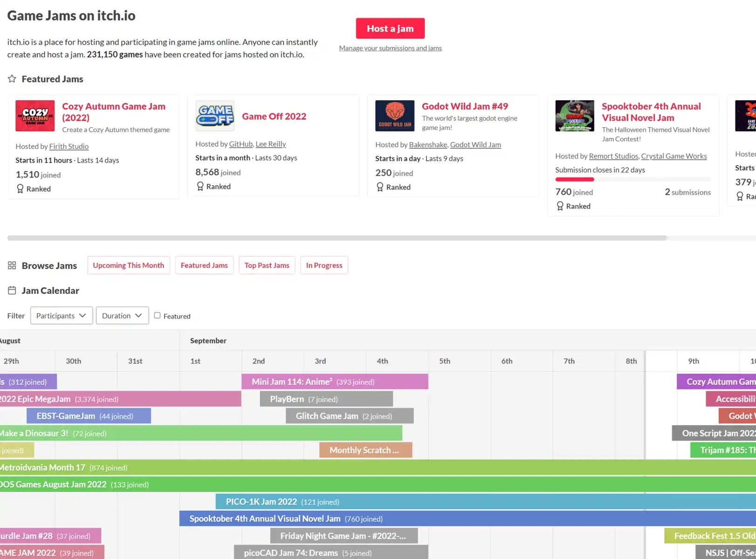
Task: Select the Upcoming This Month tab
Action: (x=129, y=265)
